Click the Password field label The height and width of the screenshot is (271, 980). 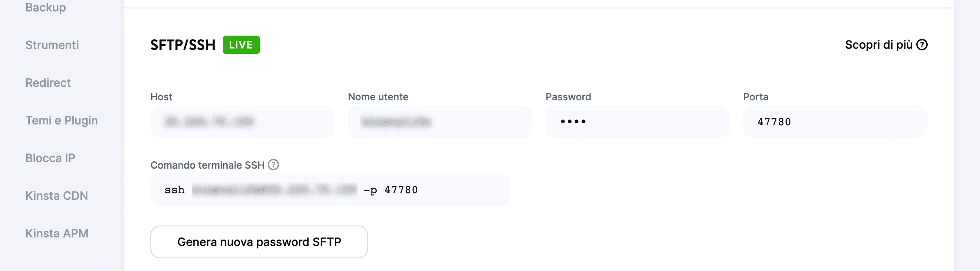568,97
